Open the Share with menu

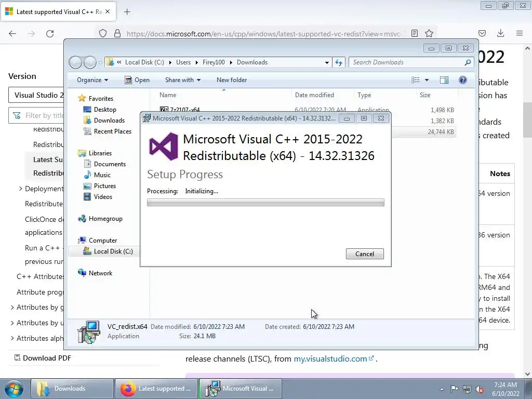pos(182,80)
